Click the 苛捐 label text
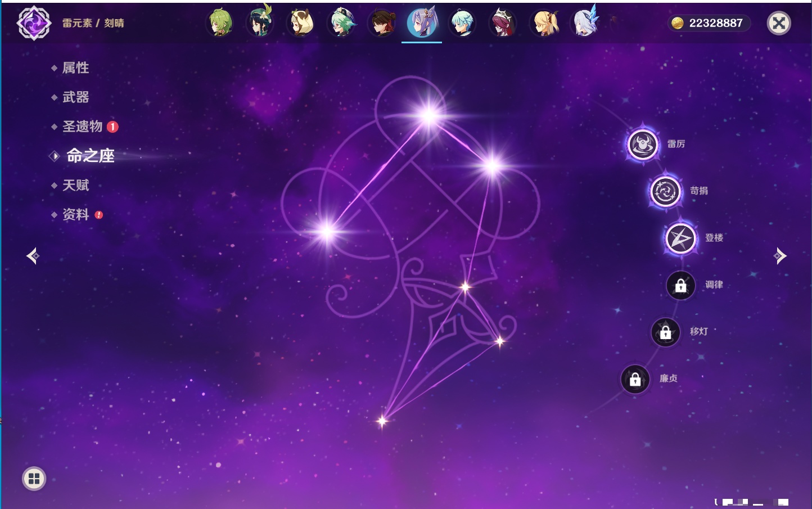 click(x=699, y=191)
